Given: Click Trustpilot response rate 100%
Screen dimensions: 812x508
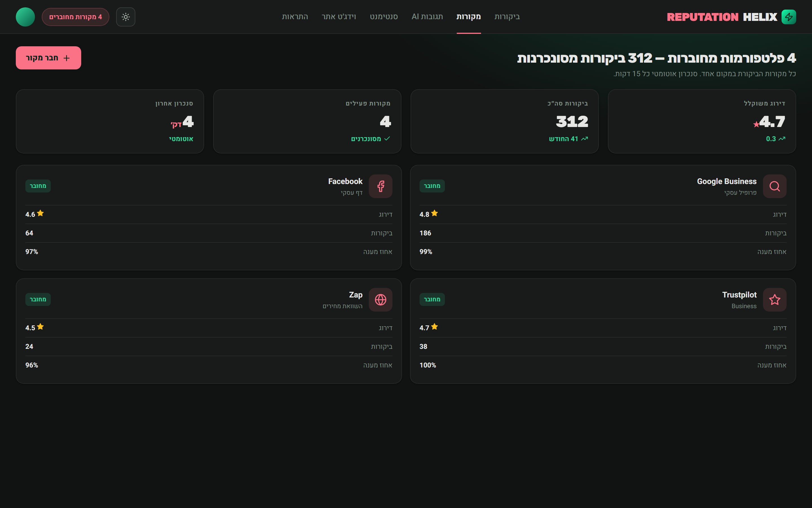Looking at the screenshot, I should click(x=428, y=365).
